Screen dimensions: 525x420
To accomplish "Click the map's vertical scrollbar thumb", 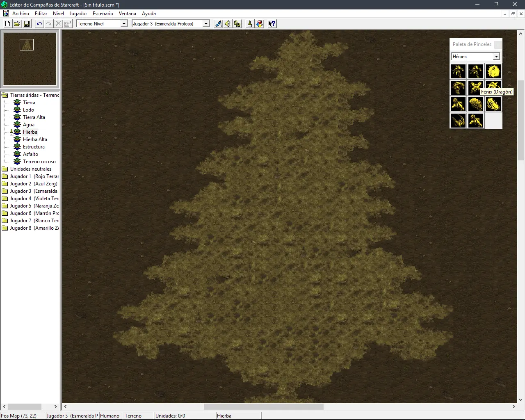I will click(521, 121).
